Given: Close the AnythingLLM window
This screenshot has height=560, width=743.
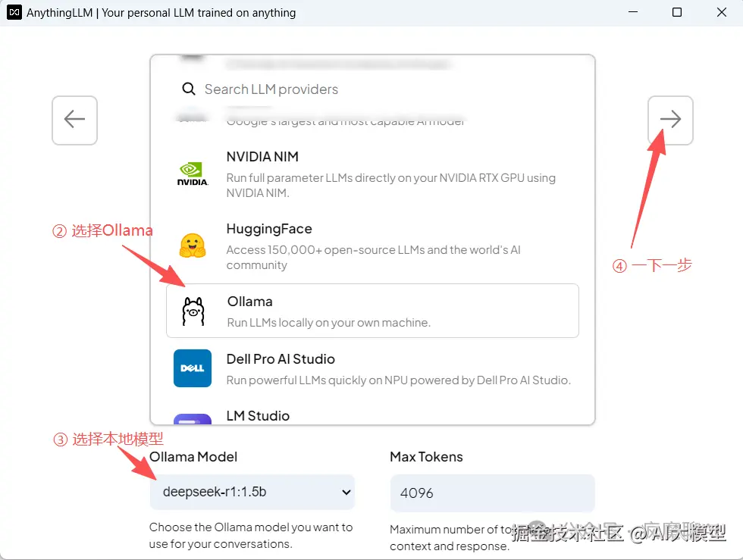Looking at the screenshot, I should pyautogui.click(x=721, y=12).
